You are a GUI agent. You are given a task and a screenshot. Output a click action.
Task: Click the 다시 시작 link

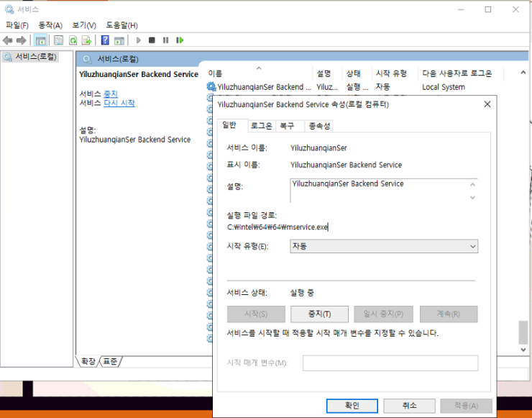tap(119, 103)
